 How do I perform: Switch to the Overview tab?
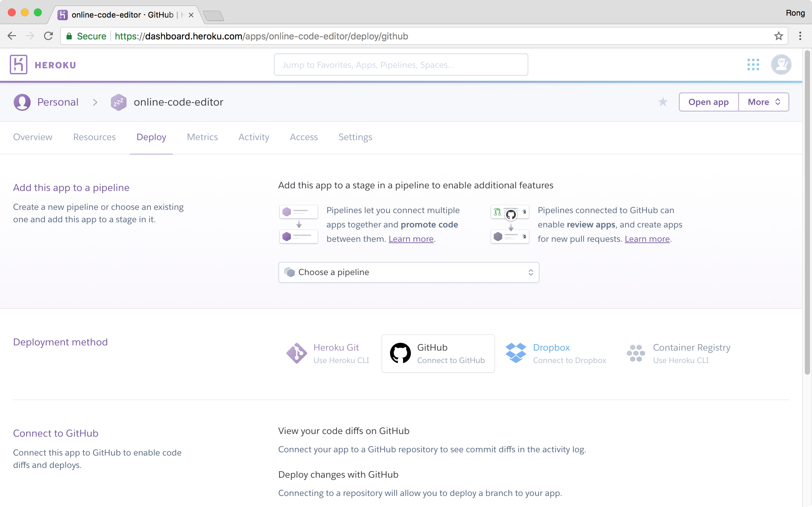[x=33, y=137]
